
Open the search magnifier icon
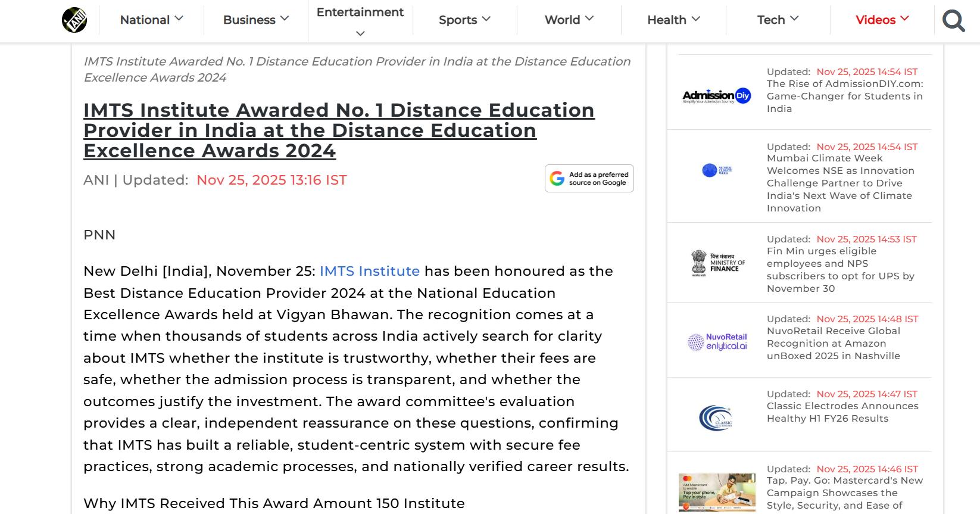953,21
